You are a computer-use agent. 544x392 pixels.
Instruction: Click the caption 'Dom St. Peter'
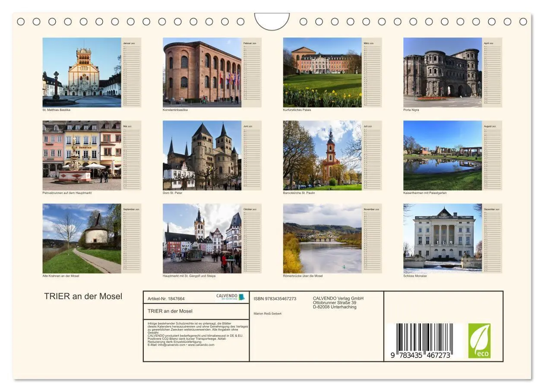(173, 193)
